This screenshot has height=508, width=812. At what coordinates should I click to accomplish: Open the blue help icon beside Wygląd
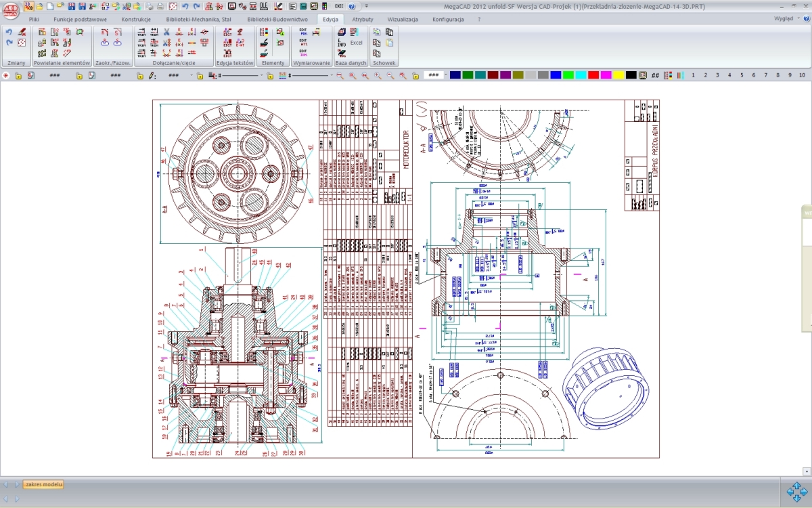[806, 19]
